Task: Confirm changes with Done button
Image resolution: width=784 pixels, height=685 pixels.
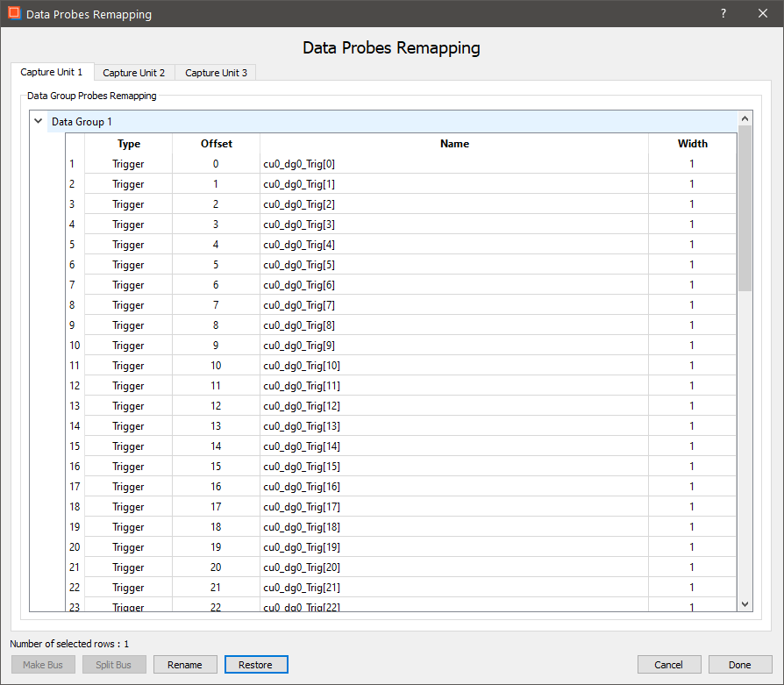Action: tap(740, 665)
